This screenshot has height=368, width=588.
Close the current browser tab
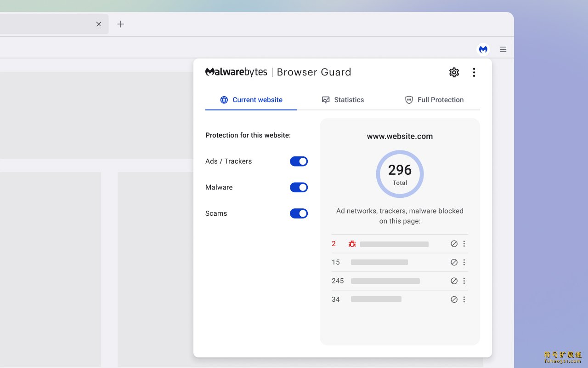pos(98,24)
